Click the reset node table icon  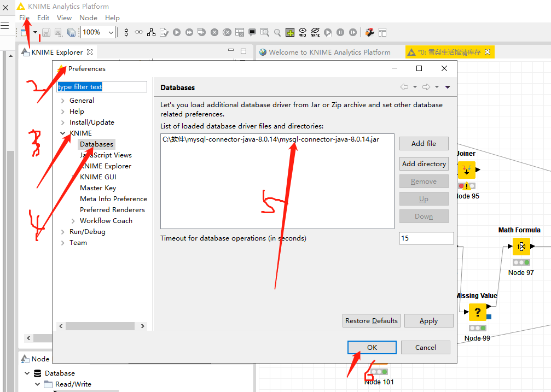point(240,33)
